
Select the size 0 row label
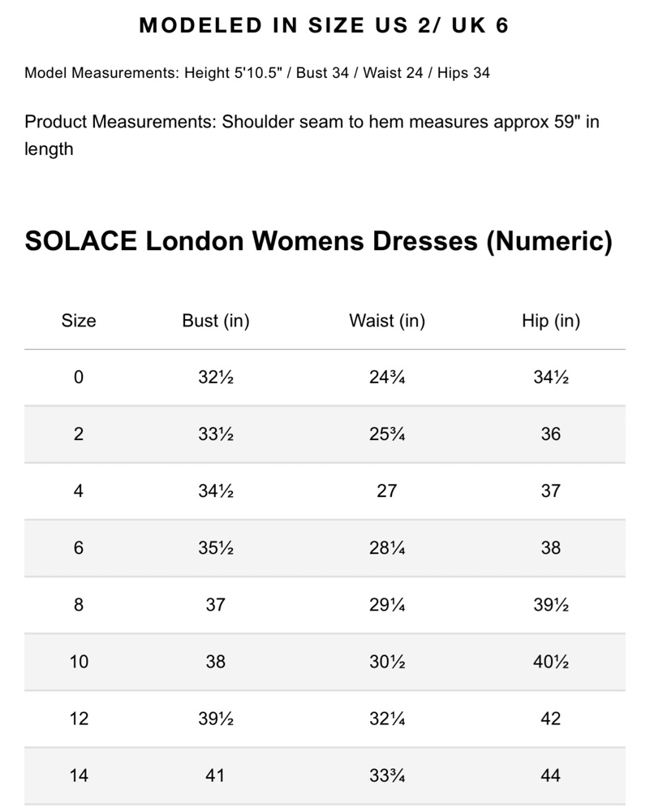79,377
